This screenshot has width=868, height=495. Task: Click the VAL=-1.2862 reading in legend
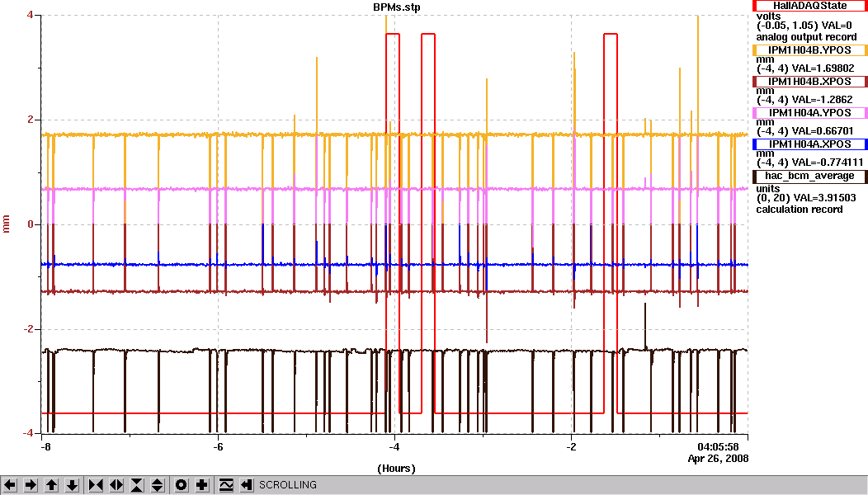point(822,100)
